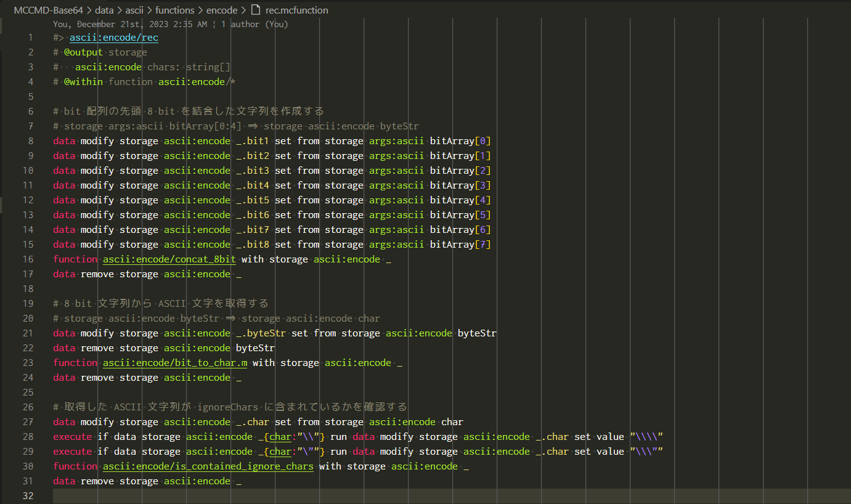Click 'ignoreChars' in the line 26 comment
851x504 pixels.
(227, 407)
